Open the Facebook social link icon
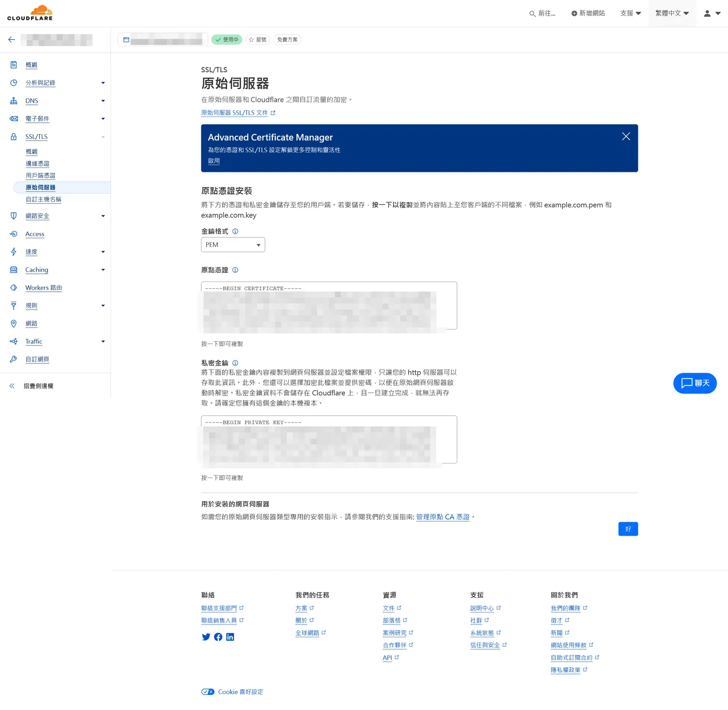 coord(218,637)
